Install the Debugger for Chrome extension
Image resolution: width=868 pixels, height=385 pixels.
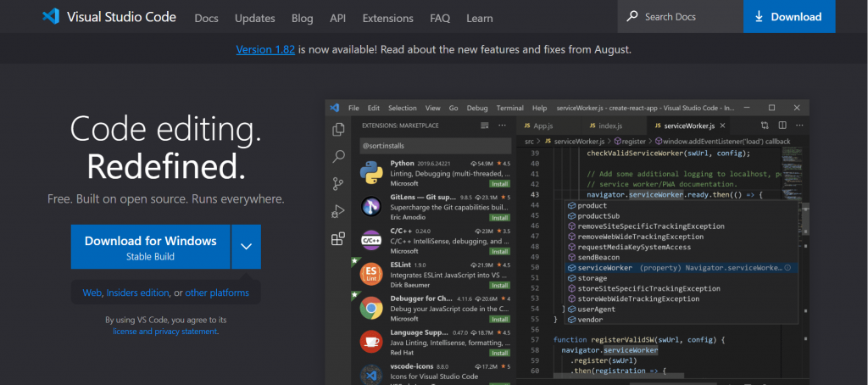pyautogui.click(x=500, y=319)
